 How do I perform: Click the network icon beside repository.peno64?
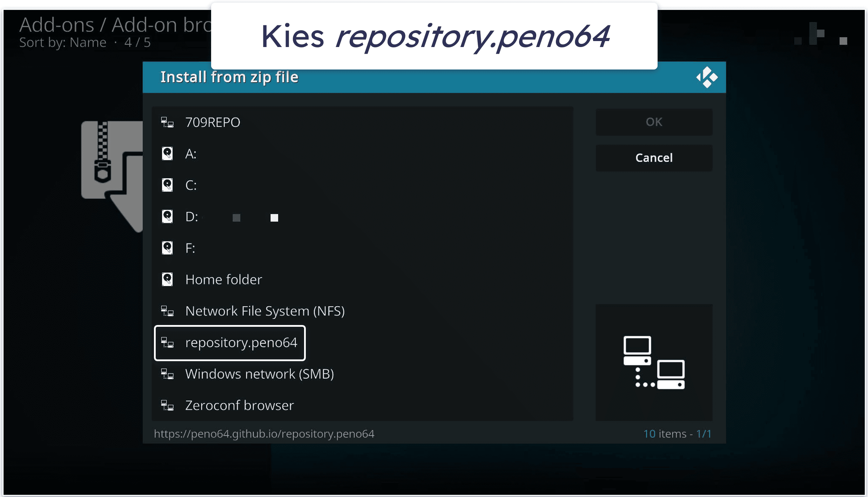tap(167, 343)
